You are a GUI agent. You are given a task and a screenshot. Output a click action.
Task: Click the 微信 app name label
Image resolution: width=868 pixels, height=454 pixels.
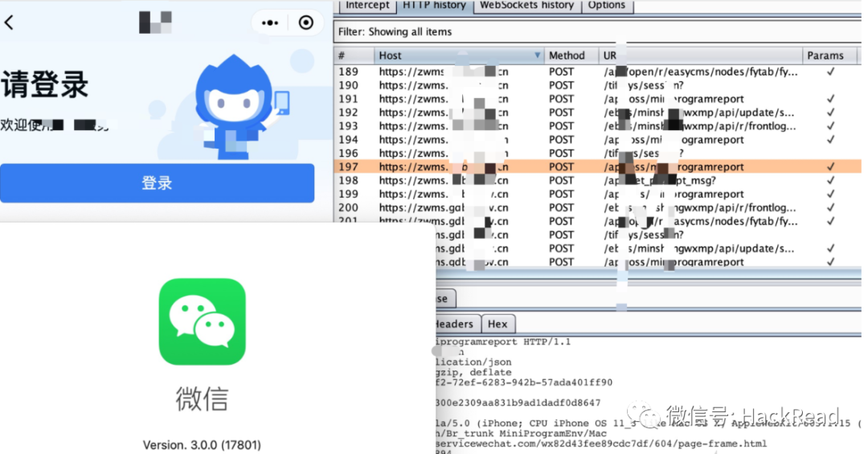202,399
